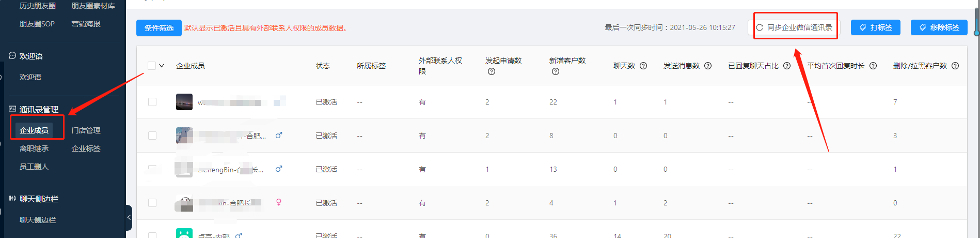This screenshot has width=980, height=238.
Task: Click 条件筛选 filter button
Action: click(x=159, y=28)
